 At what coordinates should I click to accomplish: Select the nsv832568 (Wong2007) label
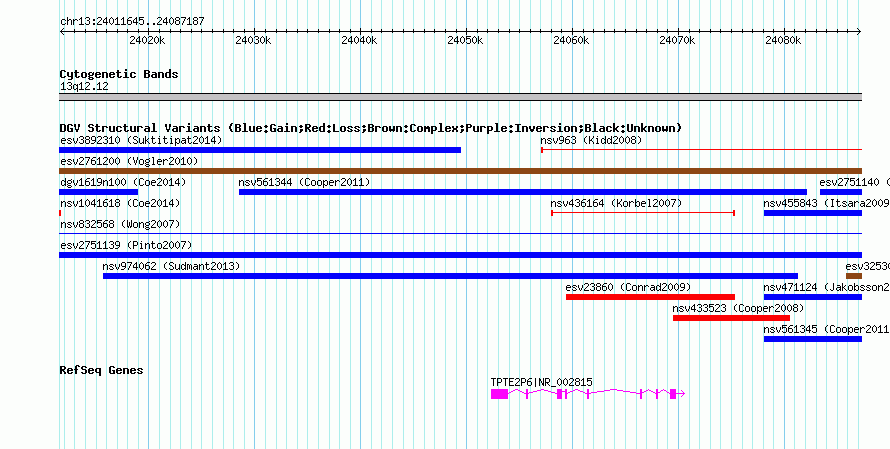[x=120, y=224]
